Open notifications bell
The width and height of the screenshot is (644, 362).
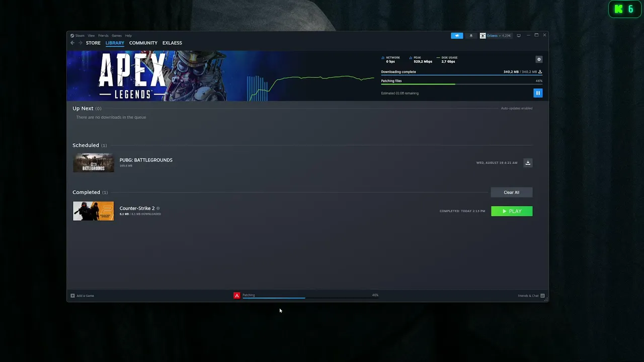[x=471, y=36]
